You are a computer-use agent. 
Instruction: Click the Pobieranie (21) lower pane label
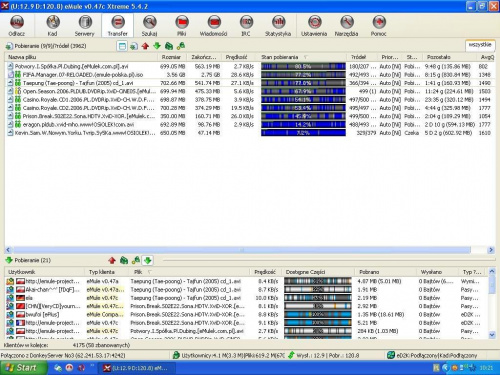click(32, 260)
